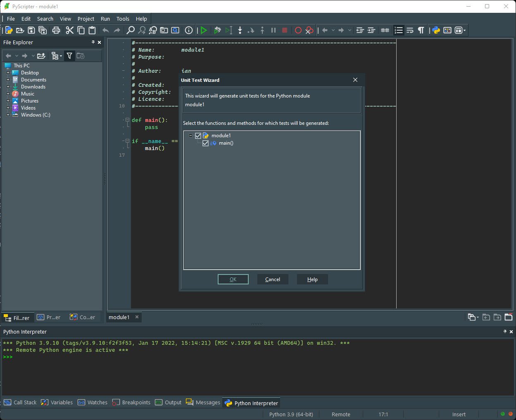Pause the debugger with the Pause icon
Image resolution: width=516 pixels, height=420 pixels.
273,30
